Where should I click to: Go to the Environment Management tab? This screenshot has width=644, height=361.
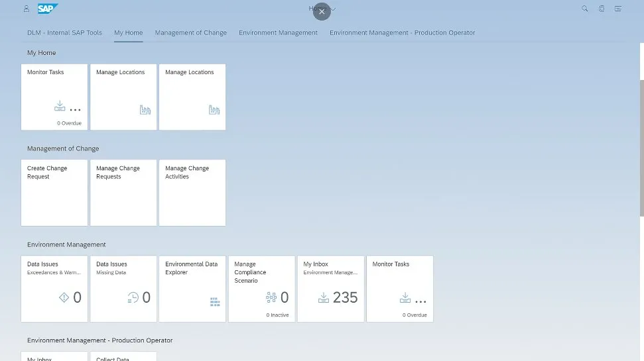coord(278,32)
